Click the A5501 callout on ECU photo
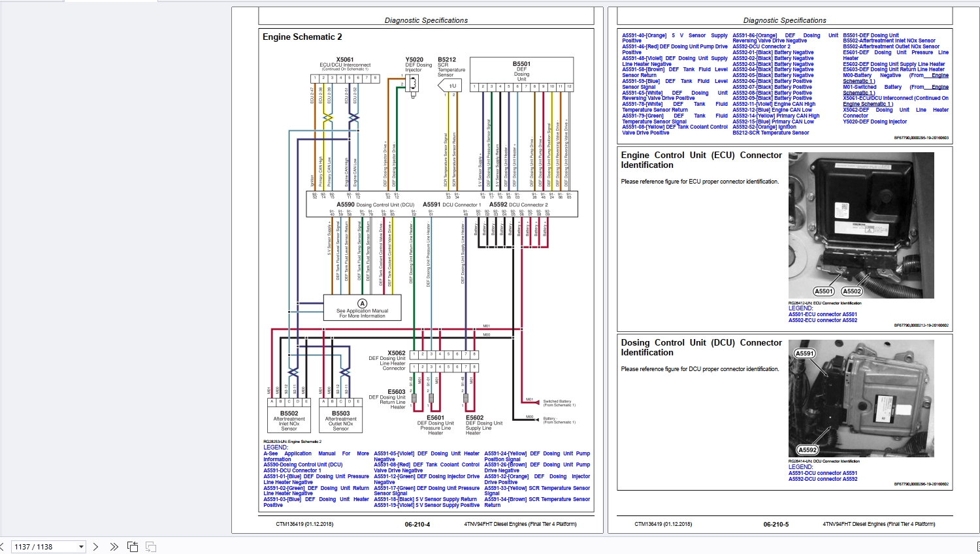The image size is (980, 554). pyautogui.click(x=824, y=291)
